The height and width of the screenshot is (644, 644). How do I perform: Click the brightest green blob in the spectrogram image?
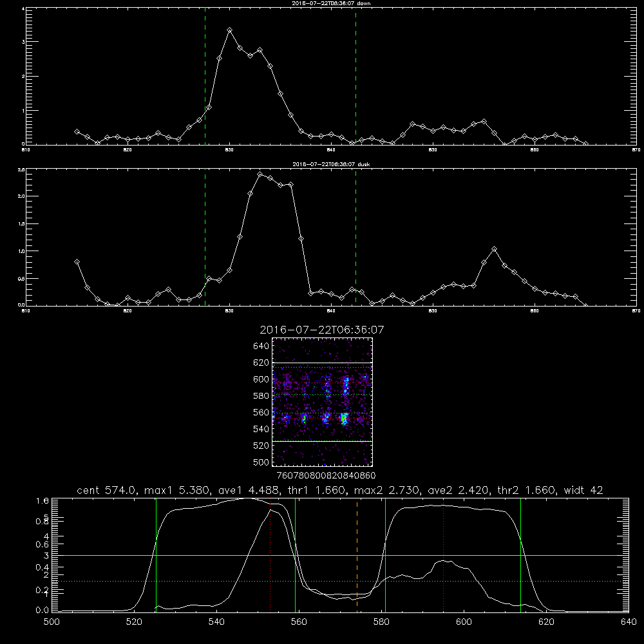(x=344, y=419)
